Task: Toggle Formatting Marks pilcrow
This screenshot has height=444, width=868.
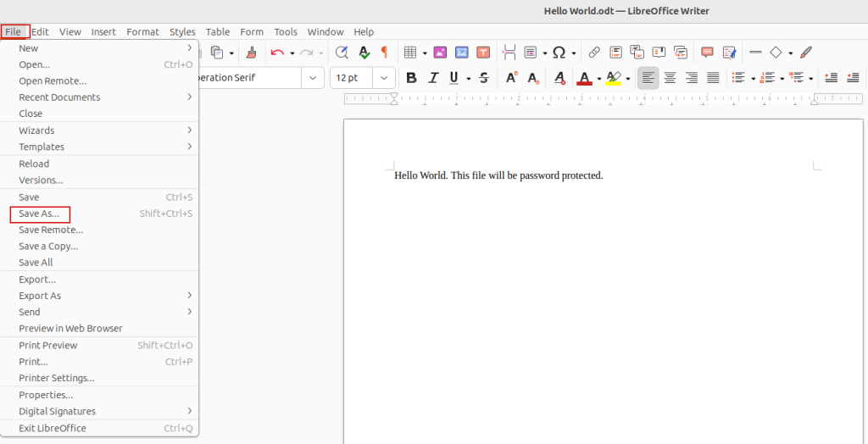Action: pyautogui.click(x=384, y=53)
